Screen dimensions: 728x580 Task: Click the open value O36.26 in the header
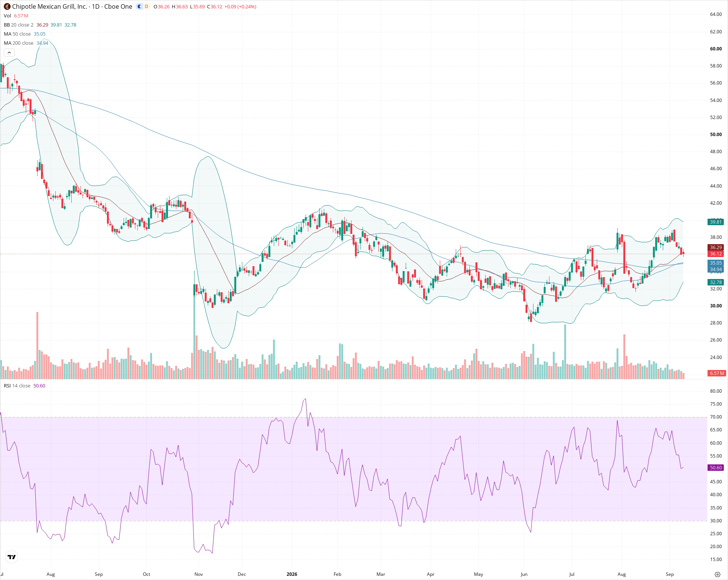click(162, 6)
